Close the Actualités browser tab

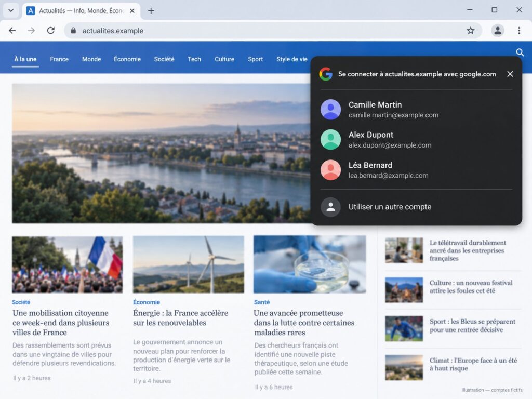point(132,11)
